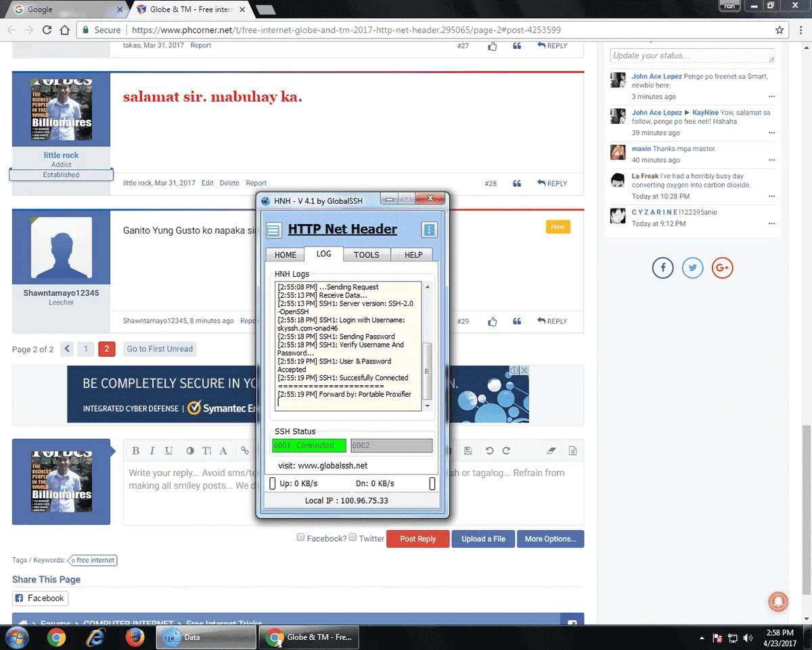
Task: Click the 6001 Connected SSH status bar
Action: click(x=309, y=446)
